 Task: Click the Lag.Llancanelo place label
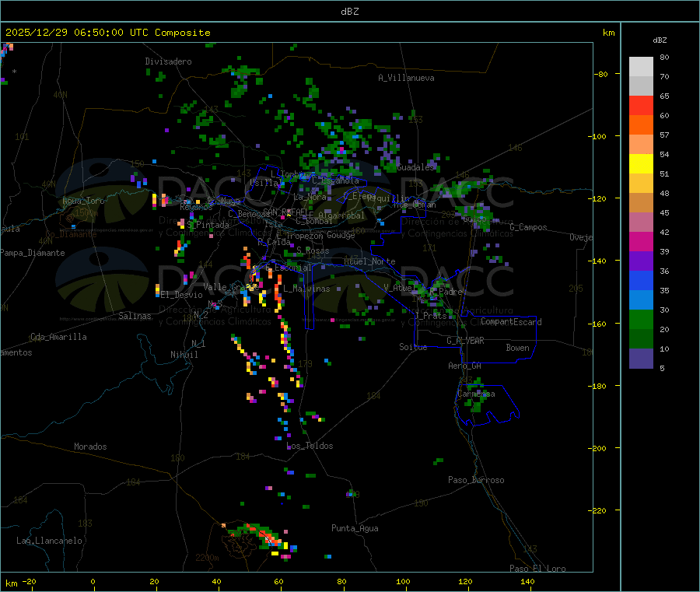tap(50, 541)
